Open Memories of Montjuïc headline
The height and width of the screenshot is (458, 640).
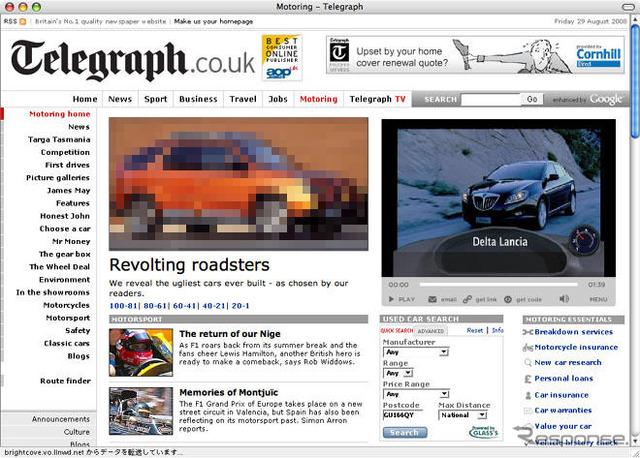coord(229,393)
